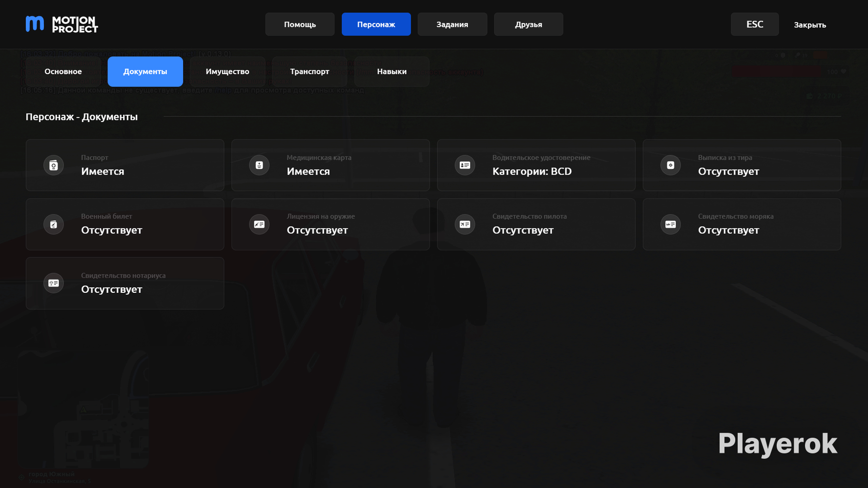
Task: Click the shooting range certificate icon
Action: click(x=670, y=165)
